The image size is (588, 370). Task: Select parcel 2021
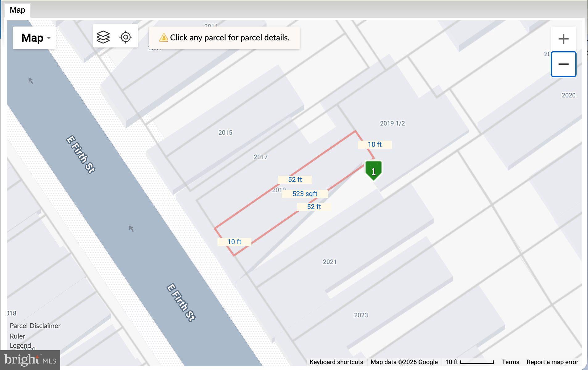[x=329, y=262]
